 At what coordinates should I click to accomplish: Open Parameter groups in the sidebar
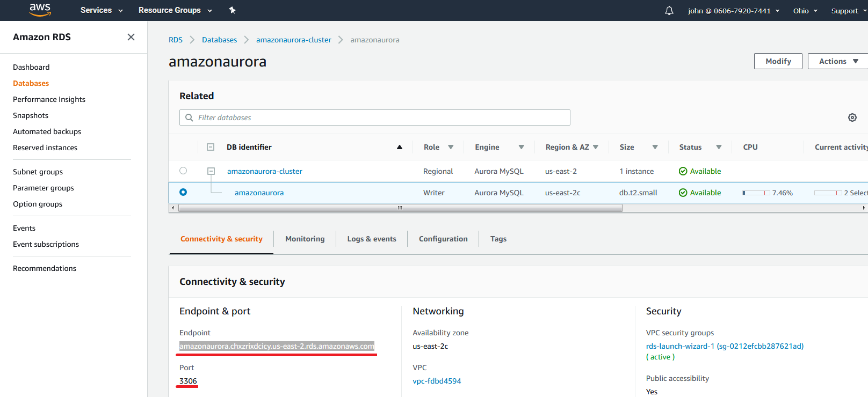click(x=44, y=188)
